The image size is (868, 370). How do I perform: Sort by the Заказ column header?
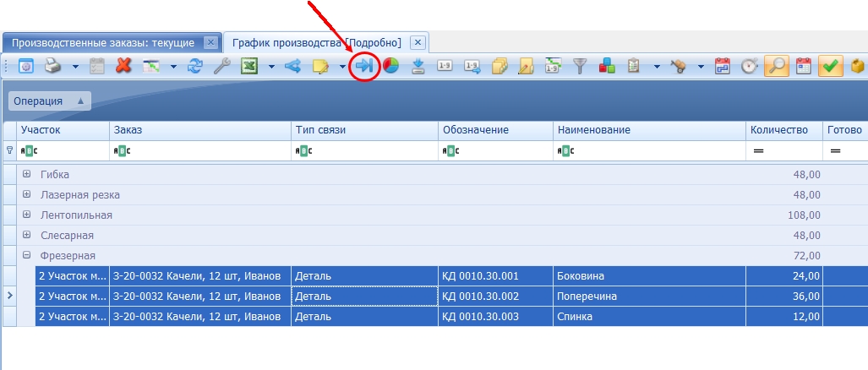point(199,130)
